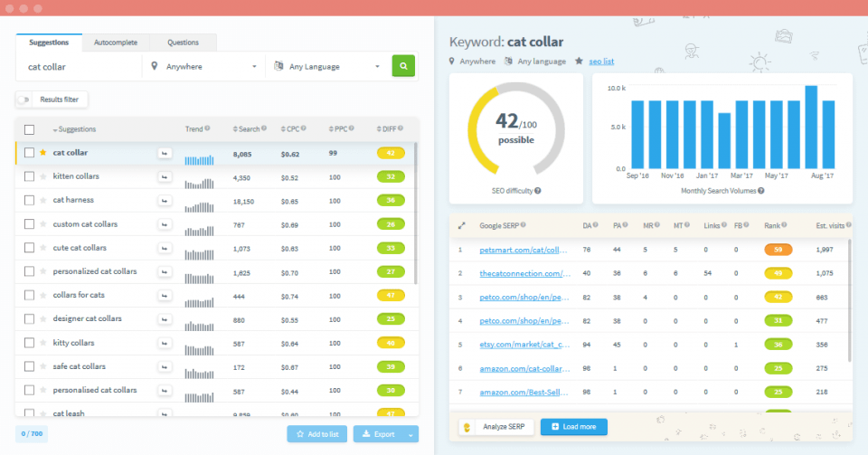Click the green search magnifier button

click(404, 66)
